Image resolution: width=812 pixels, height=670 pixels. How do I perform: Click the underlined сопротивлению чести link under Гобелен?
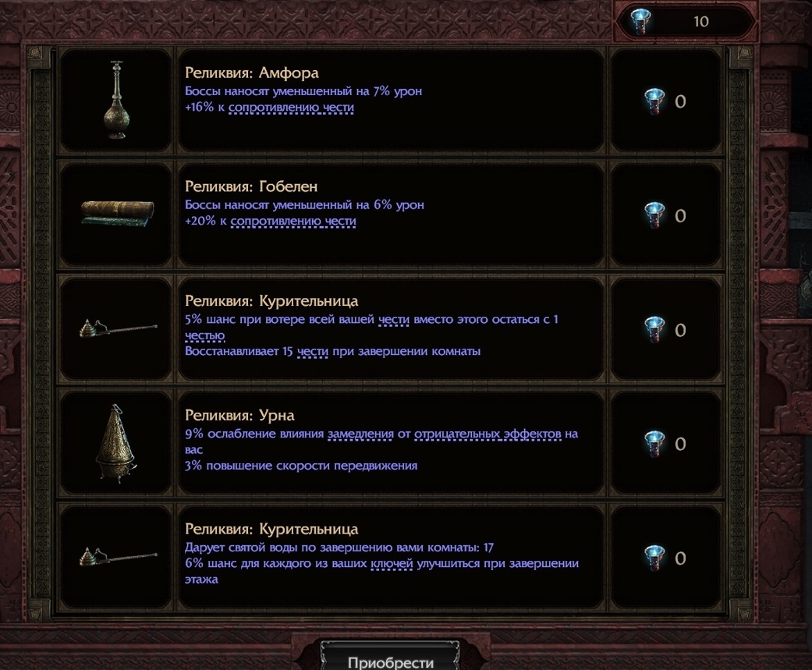[293, 221]
